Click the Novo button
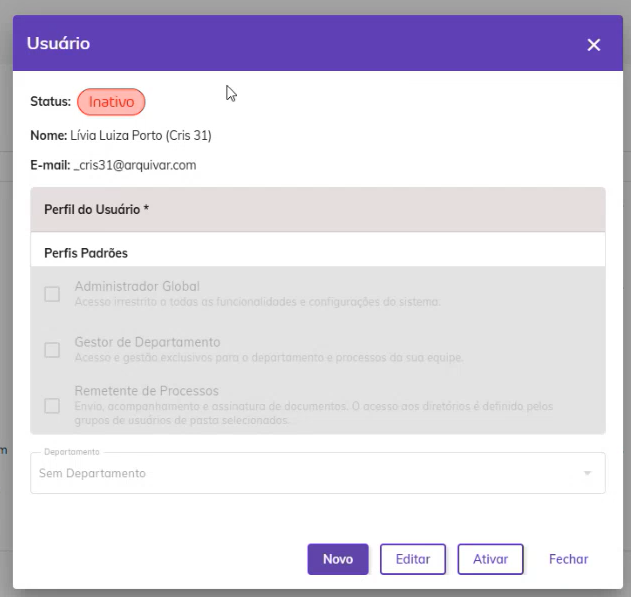The height and width of the screenshot is (597, 631). 338,559
